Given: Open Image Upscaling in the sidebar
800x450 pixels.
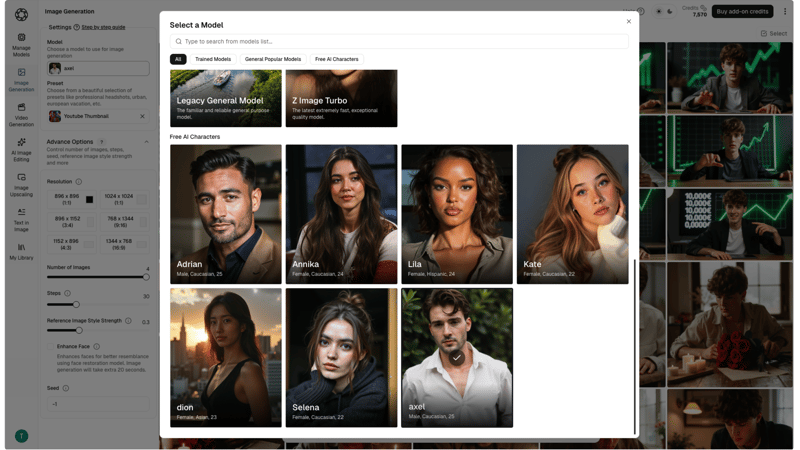Looking at the screenshot, I should pos(21,185).
